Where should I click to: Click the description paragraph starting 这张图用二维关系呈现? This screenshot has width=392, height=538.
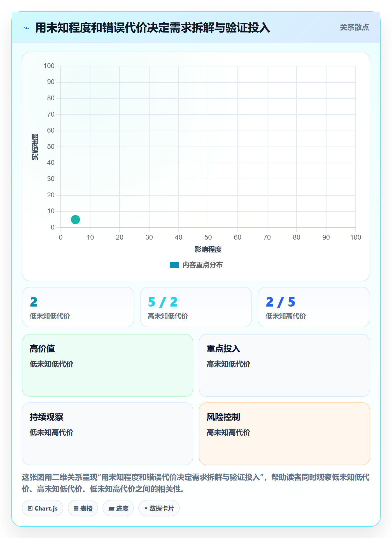pos(196,483)
